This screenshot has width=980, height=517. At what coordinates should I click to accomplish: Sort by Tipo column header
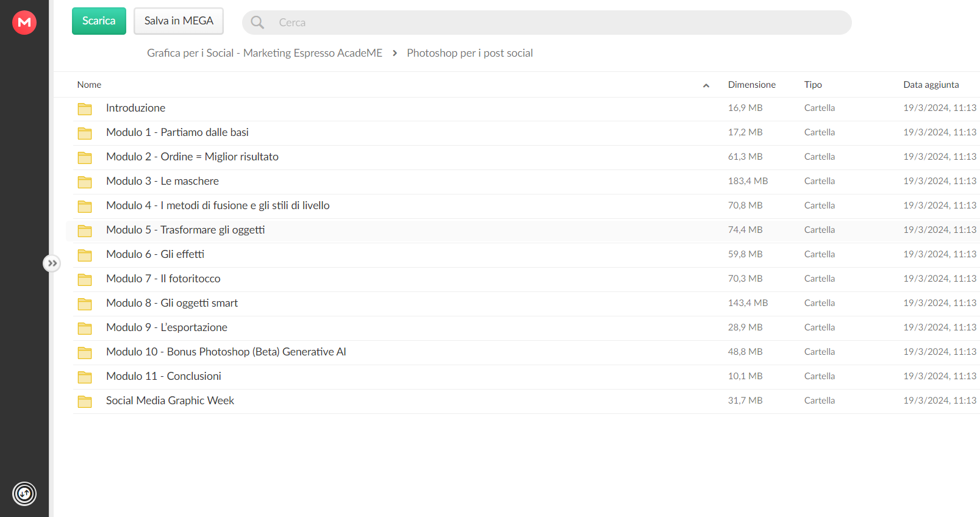[x=813, y=85]
